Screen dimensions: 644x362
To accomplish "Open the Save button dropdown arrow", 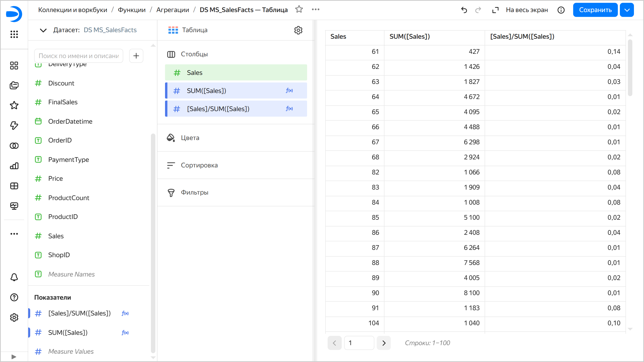I will [627, 10].
